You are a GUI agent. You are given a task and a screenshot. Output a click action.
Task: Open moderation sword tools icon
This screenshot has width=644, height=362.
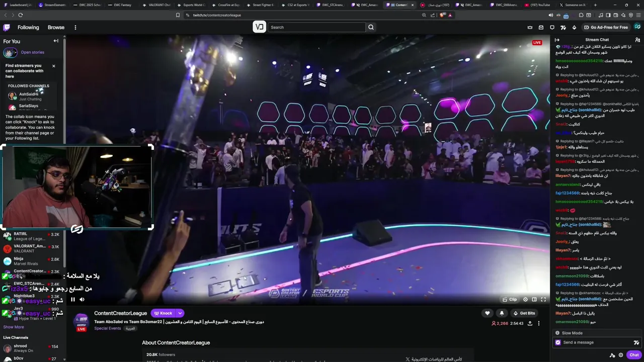612,355
